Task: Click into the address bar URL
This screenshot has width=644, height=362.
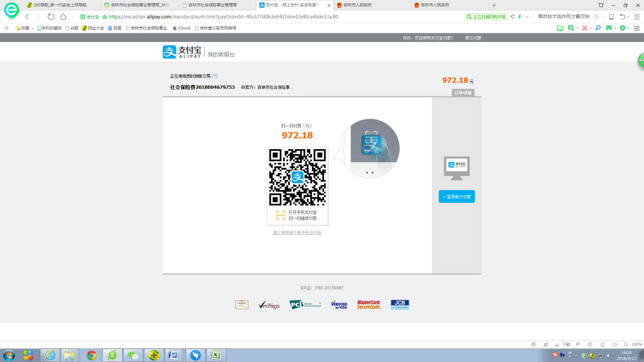Action: [223, 17]
